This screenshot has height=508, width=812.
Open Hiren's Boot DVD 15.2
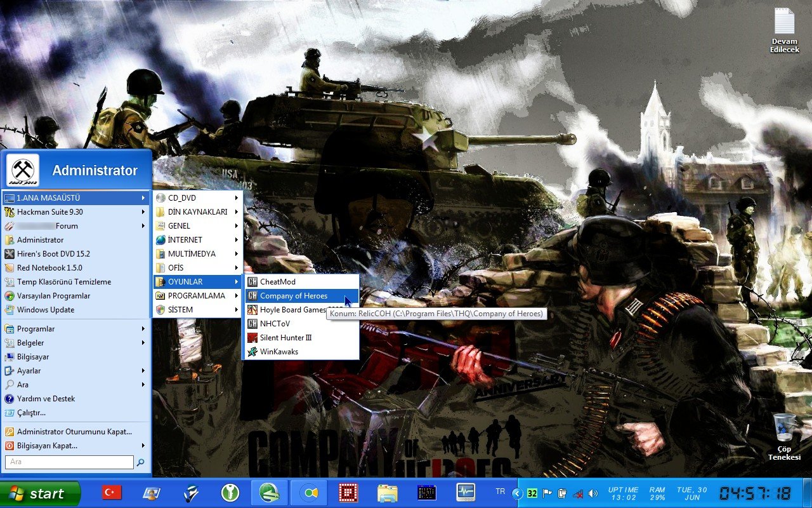click(75, 254)
